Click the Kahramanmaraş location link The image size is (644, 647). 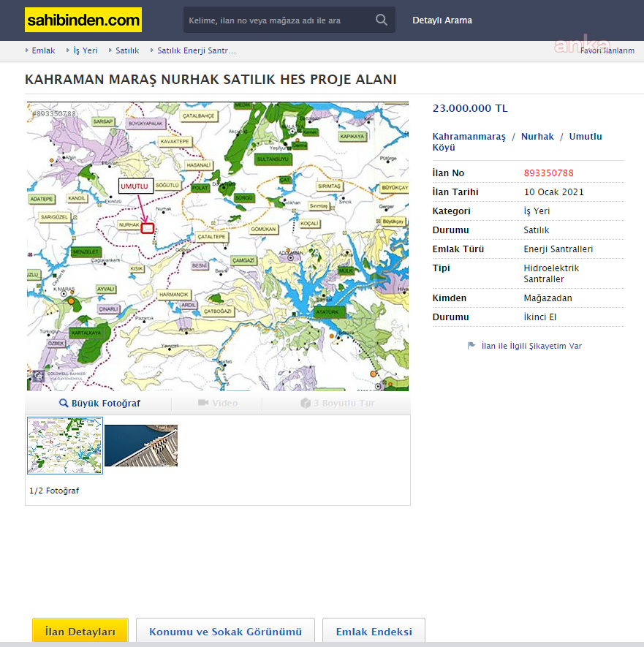pyautogui.click(x=469, y=137)
